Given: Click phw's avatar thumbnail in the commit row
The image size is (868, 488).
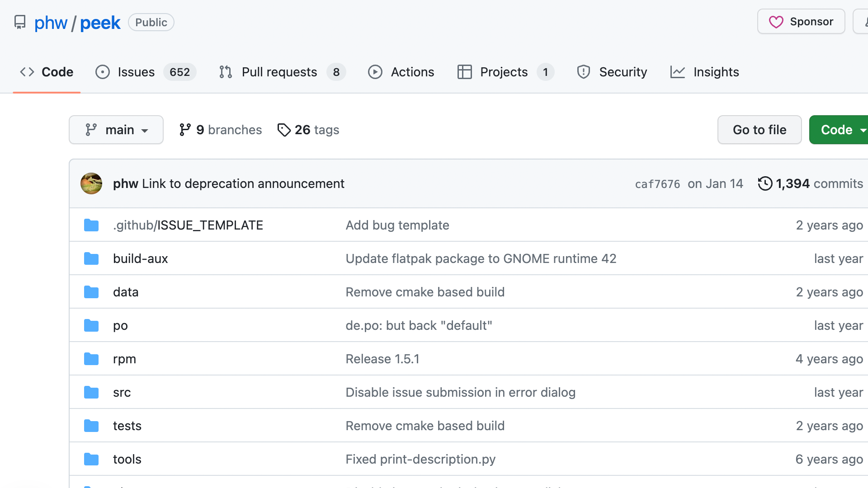Looking at the screenshot, I should (91, 183).
